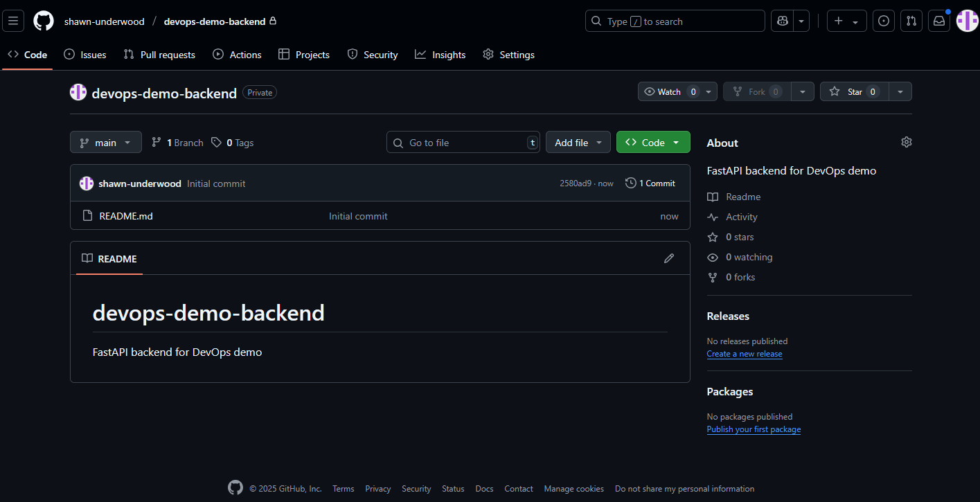Image resolution: width=980 pixels, height=502 pixels.
Task: Star the repository
Action: pos(855,91)
